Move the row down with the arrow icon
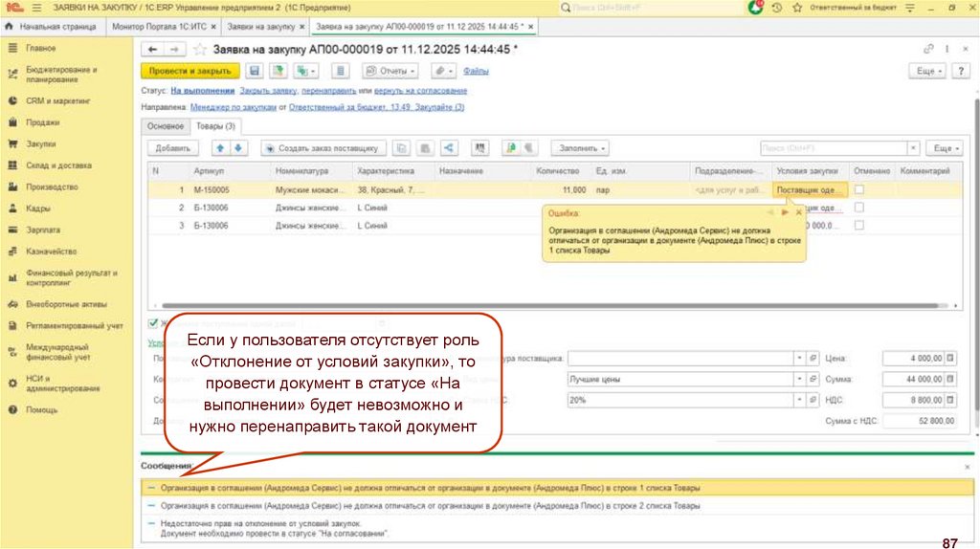The height and width of the screenshot is (549, 980). pyautogui.click(x=239, y=148)
